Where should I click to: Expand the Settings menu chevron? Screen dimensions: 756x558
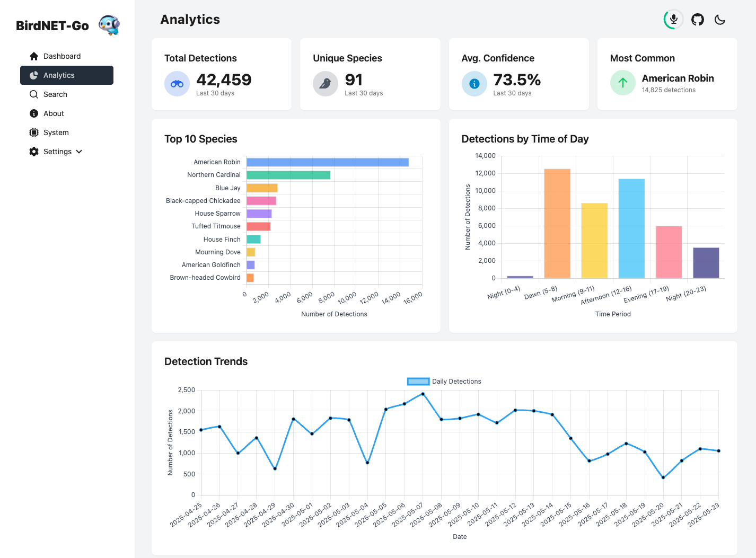click(79, 152)
